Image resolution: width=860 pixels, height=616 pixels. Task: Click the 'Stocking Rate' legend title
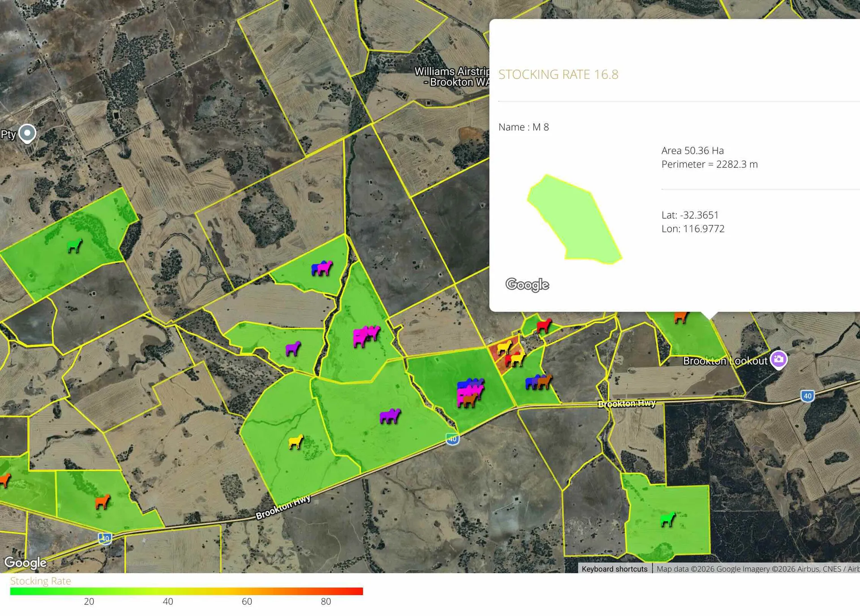pyautogui.click(x=40, y=581)
